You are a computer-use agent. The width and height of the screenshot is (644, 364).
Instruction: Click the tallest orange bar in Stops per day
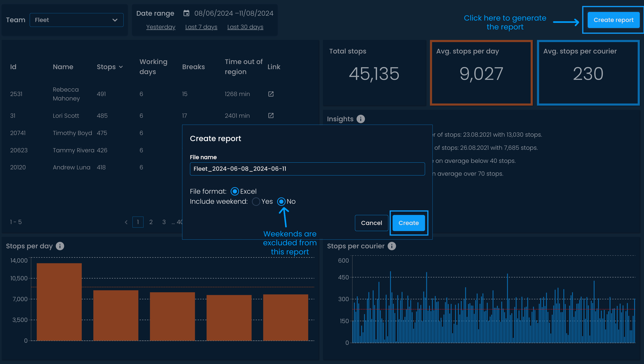(59, 301)
